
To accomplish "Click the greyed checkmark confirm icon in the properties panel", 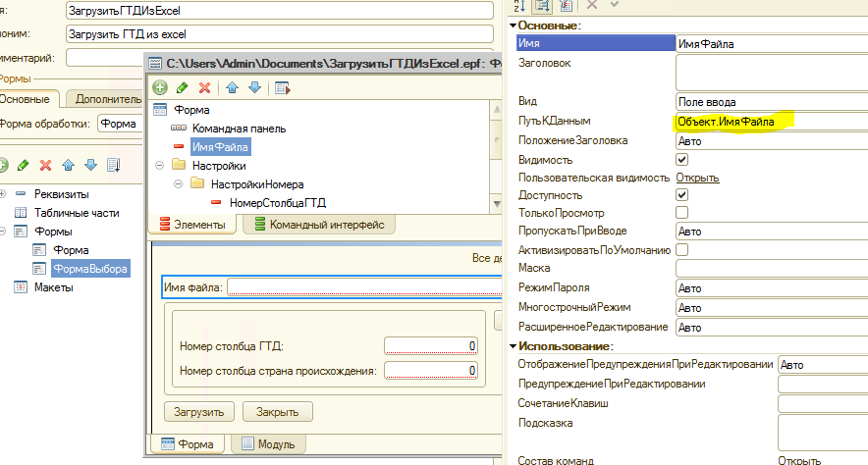I will [x=614, y=5].
